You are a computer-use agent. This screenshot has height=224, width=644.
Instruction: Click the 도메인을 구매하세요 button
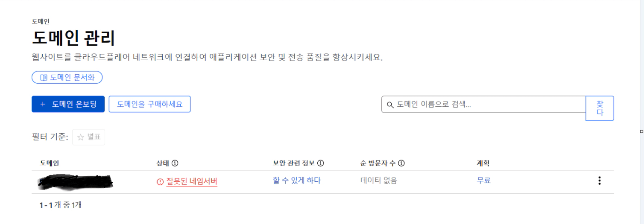click(149, 104)
